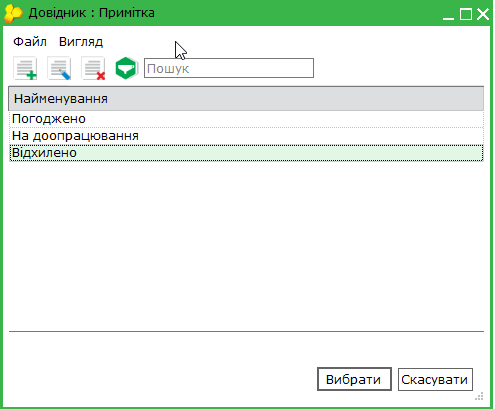Click the honeycomb application icon in title bar
Image resolution: width=495 pixels, height=409 pixels.
click(x=13, y=13)
